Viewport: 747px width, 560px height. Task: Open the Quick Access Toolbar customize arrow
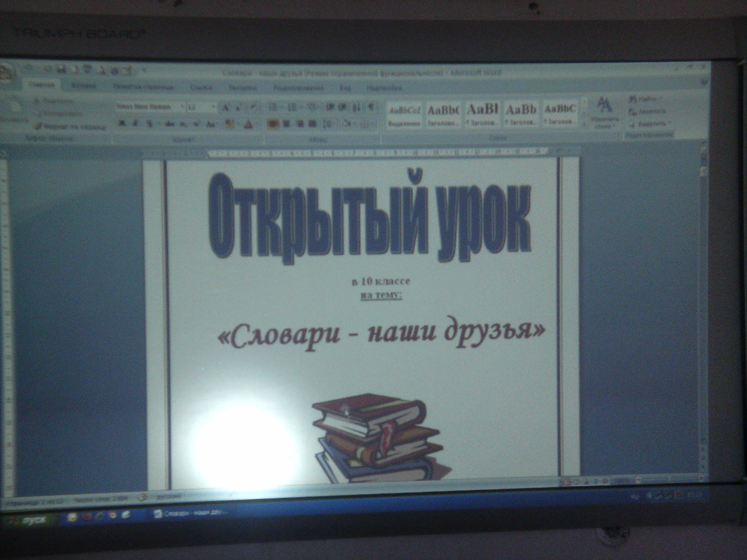click(x=144, y=69)
